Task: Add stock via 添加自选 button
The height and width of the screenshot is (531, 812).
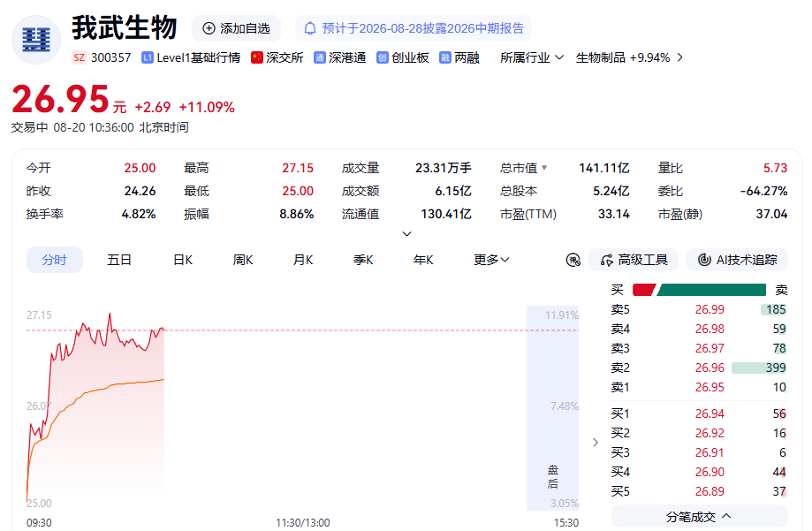Action: point(236,28)
